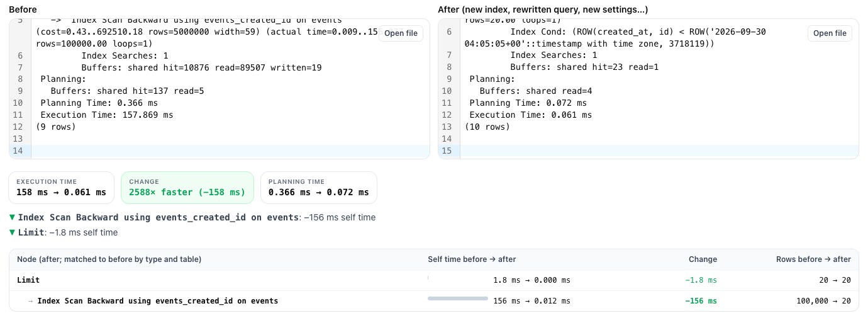Viewport: 868px width, 318px height.
Task: Click the green triangle beside Index Scan Backward summary
Action: pos(13,217)
